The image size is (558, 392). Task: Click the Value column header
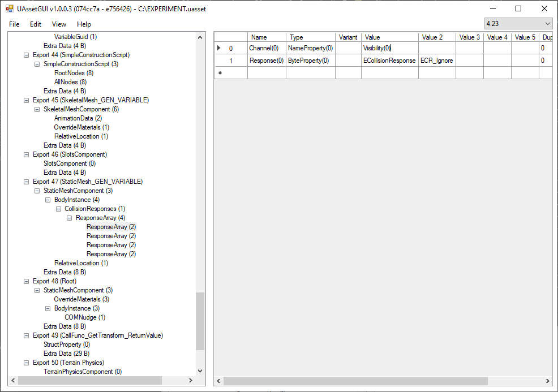(x=390, y=37)
